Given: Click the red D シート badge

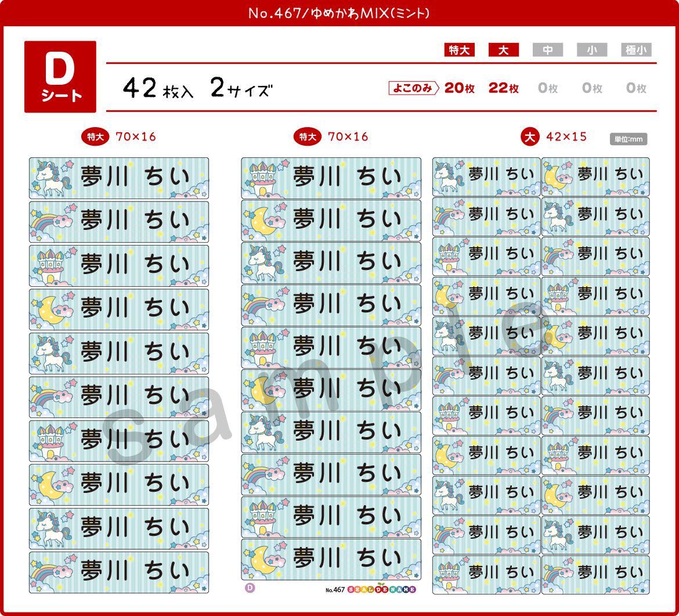Looking at the screenshot, I should (60, 77).
